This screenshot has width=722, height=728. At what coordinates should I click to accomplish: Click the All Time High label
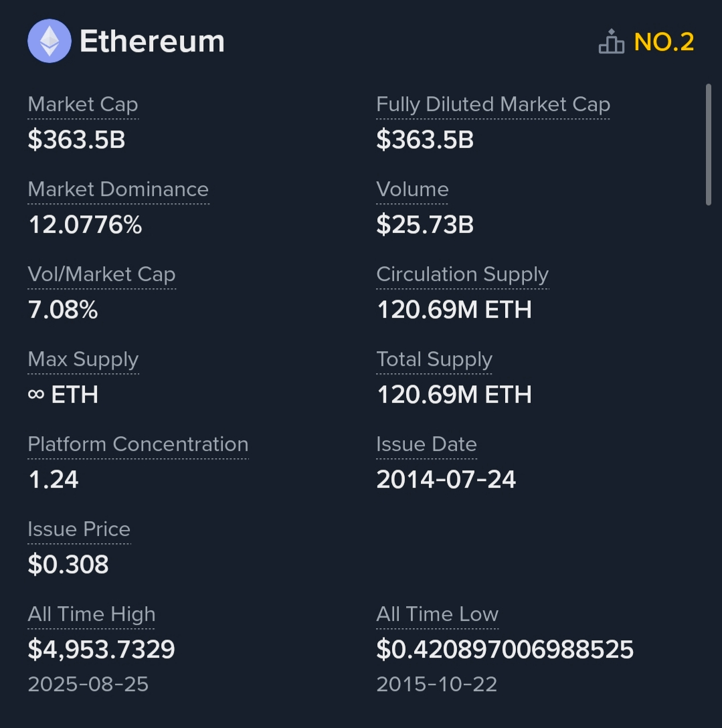click(x=92, y=614)
